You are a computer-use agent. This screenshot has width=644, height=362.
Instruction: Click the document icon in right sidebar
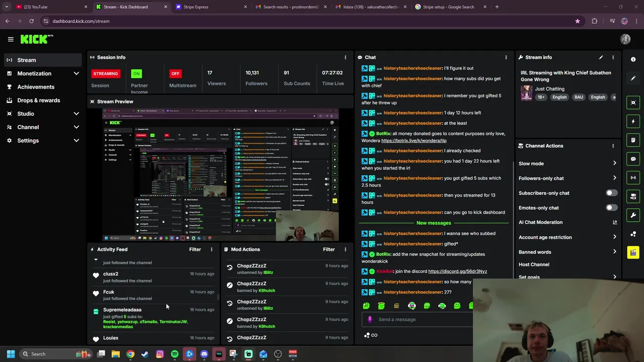pos(633,140)
